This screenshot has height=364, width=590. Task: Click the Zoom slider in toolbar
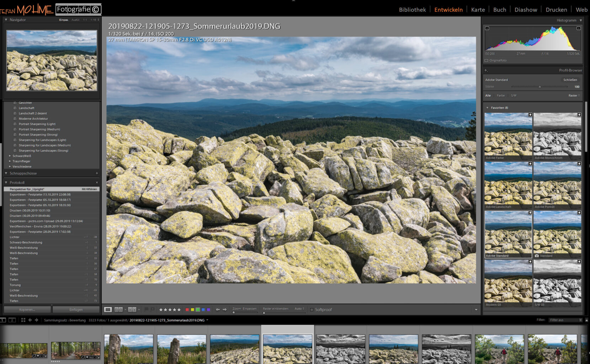[245, 312]
